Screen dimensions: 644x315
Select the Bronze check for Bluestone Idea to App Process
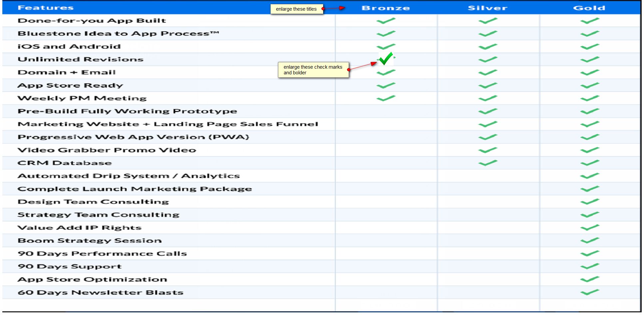coord(386,34)
